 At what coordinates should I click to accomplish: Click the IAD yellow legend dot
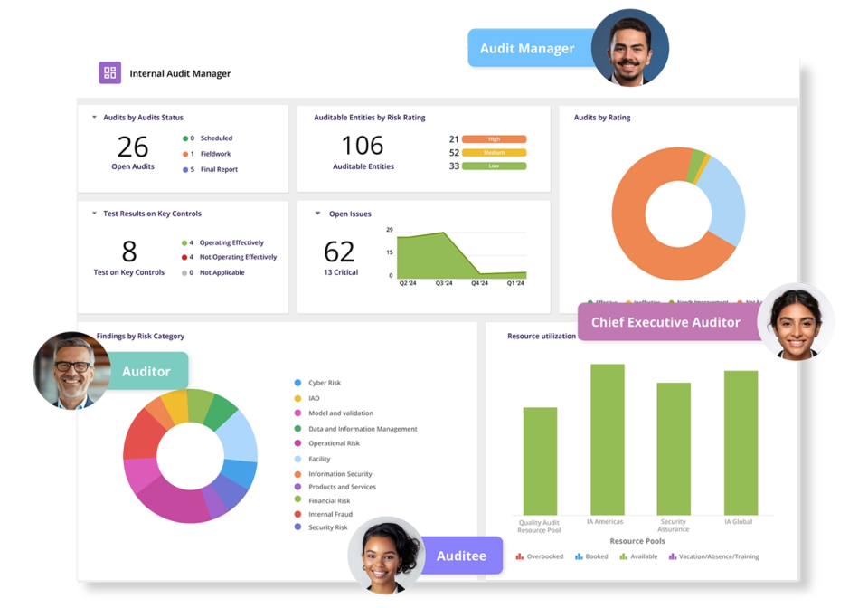coord(297,398)
